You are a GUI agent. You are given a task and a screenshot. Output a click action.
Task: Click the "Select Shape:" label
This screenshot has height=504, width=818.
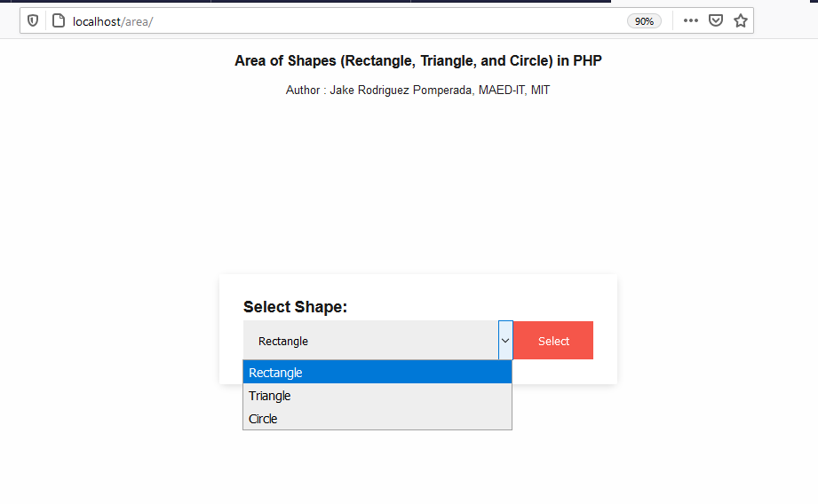pos(295,307)
